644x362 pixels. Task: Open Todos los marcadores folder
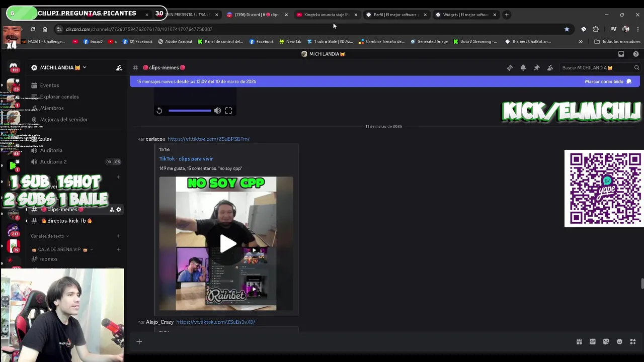[617, 42]
